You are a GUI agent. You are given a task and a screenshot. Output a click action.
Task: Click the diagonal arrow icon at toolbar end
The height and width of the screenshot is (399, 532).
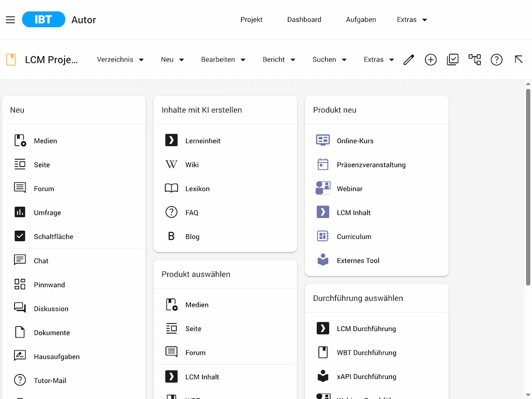[518, 59]
